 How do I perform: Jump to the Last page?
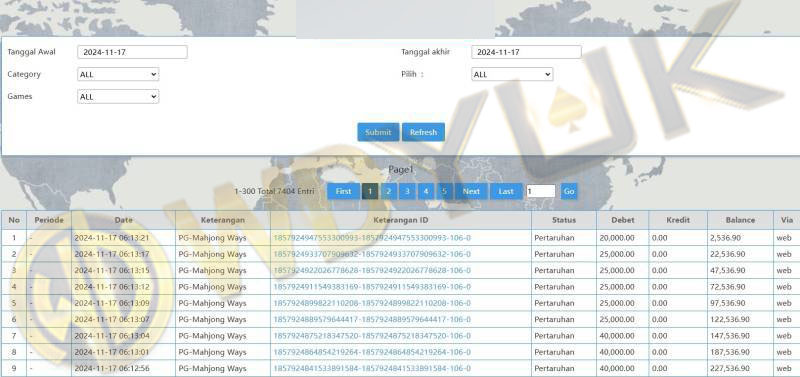506,191
